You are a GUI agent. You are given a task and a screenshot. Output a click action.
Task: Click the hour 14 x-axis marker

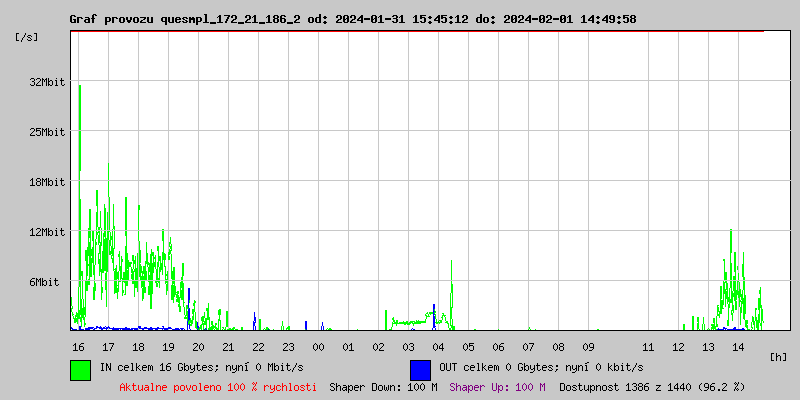[738, 346]
